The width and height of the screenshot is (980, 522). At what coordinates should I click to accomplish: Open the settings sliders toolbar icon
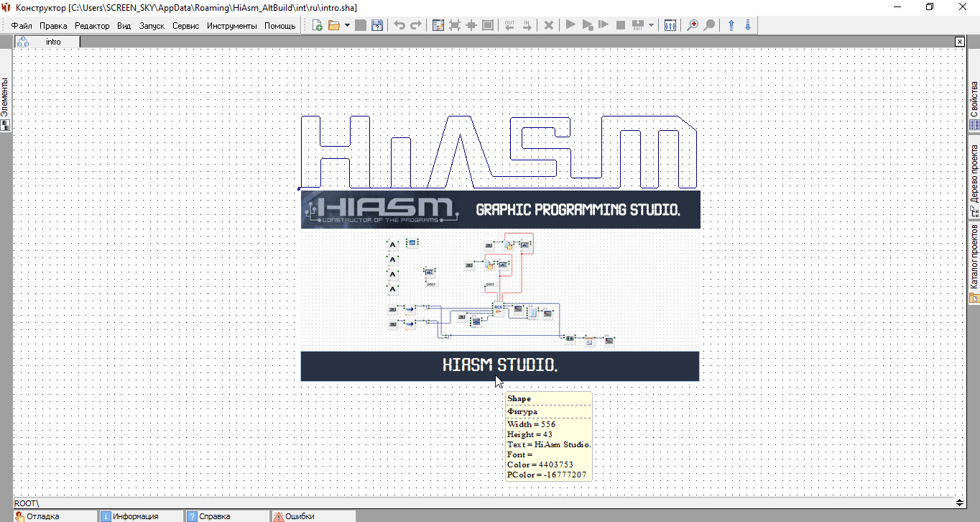tap(670, 25)
